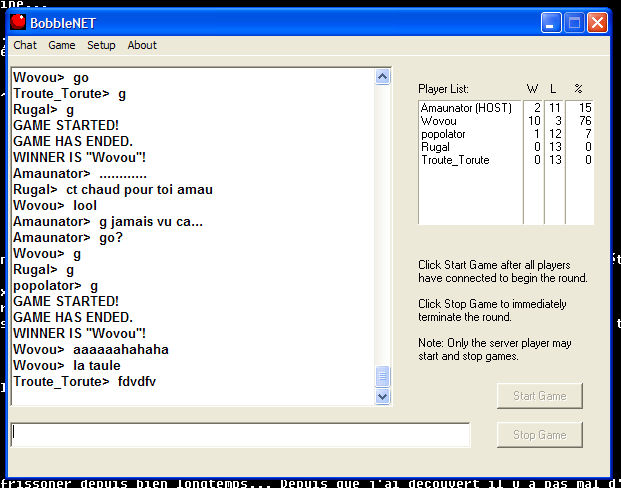This screenshot has width=621, height=488.
Task: Click the chat log scrollbar thumb
Action: pos(382,376)
